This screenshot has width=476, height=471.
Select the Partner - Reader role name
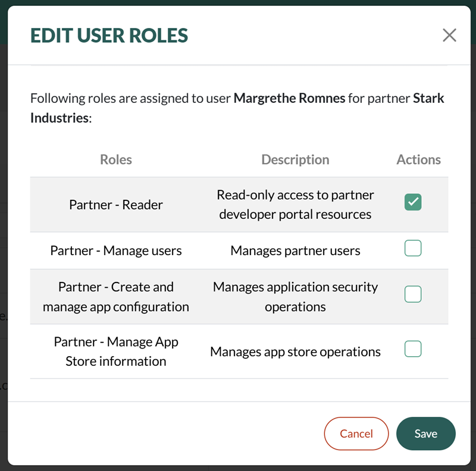point(116,205)
